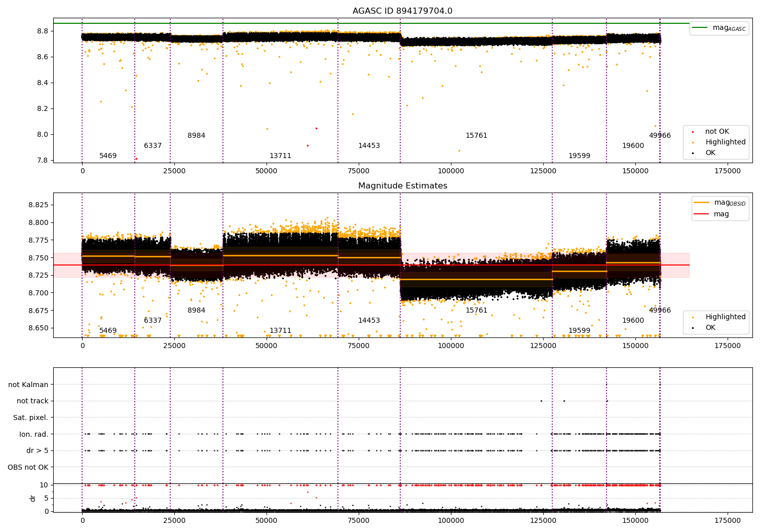Screen dimensions: 760x532
Task: Click OBSID label 13711 in the Magnitude Estimates plot
Action: (280, 331)
